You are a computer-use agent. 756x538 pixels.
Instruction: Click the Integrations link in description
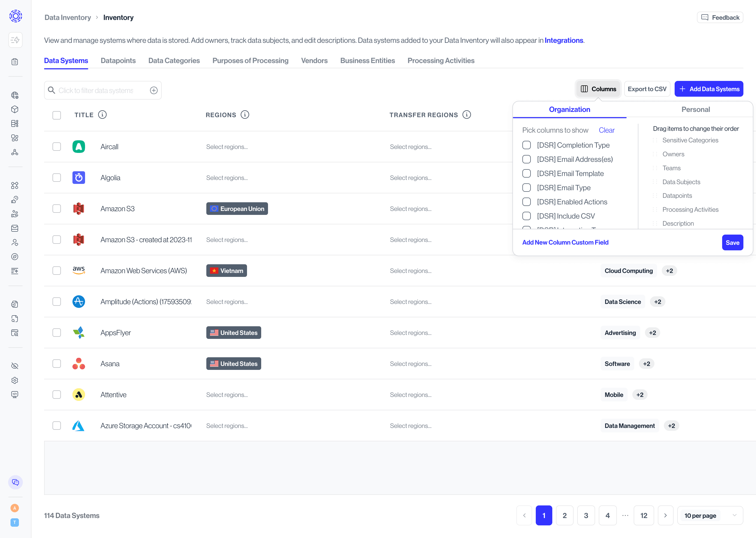[564, 40]
